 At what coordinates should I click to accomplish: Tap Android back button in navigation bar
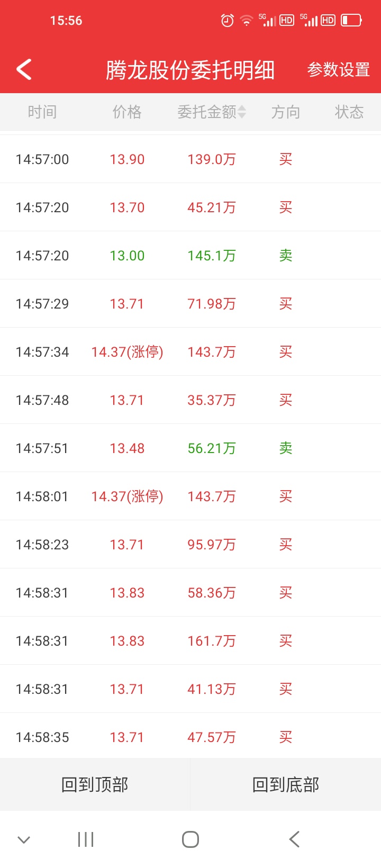(294, 839)
